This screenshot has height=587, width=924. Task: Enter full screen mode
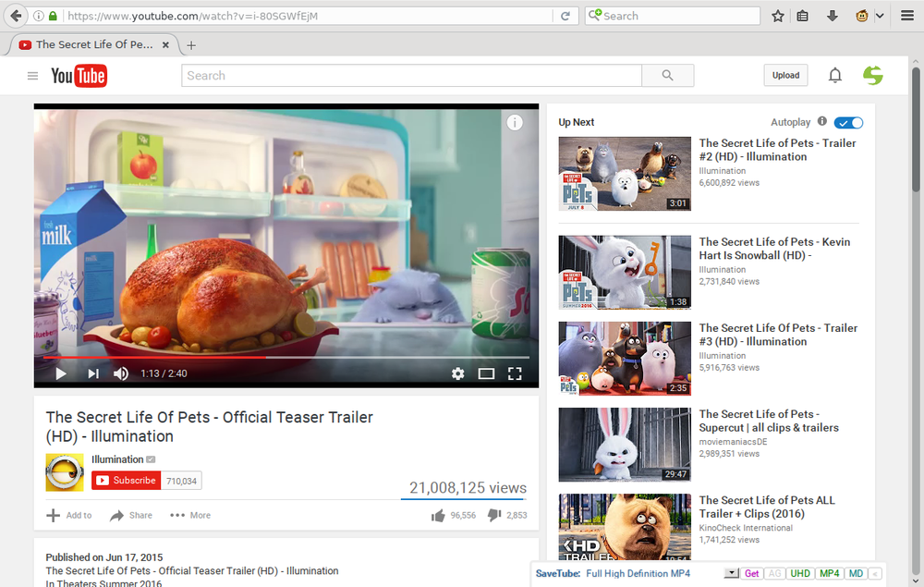pos(515,373)
